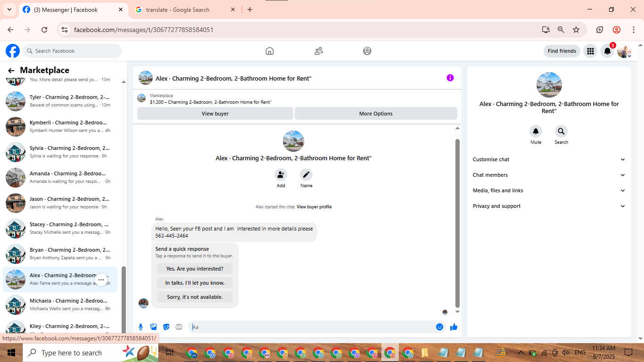Image resolution: width=644 pixels, height=362 pixels.
Task: Open Kymberli's conversation in list
Action: pos(60,126)
